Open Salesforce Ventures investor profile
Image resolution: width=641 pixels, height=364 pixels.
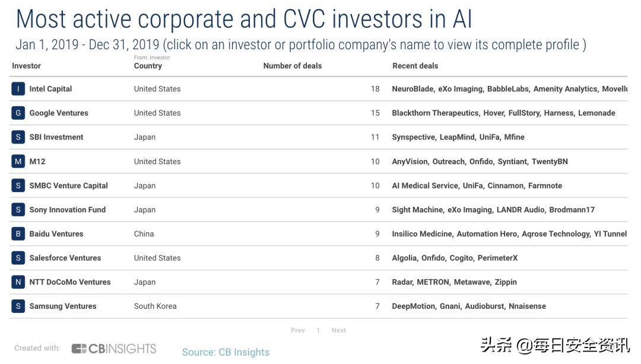(65, 258)
